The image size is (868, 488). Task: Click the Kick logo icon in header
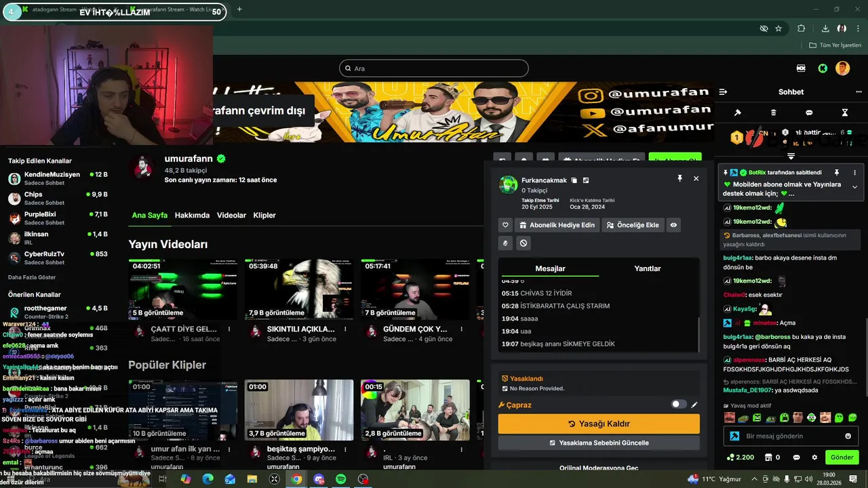[x=823, y=68]
